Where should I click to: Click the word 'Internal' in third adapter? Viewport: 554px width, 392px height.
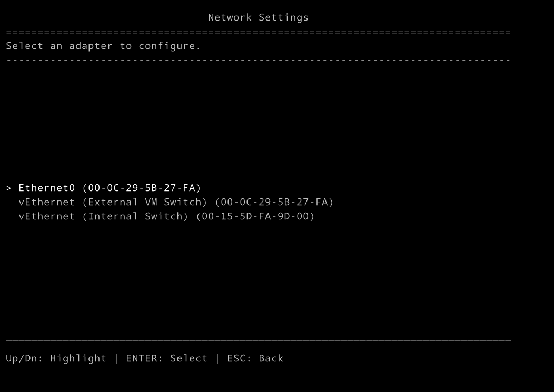pos(113,216)
